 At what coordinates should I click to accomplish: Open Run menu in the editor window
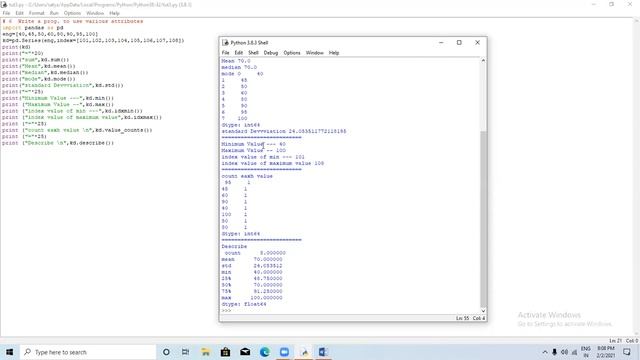tap(54, 13)
